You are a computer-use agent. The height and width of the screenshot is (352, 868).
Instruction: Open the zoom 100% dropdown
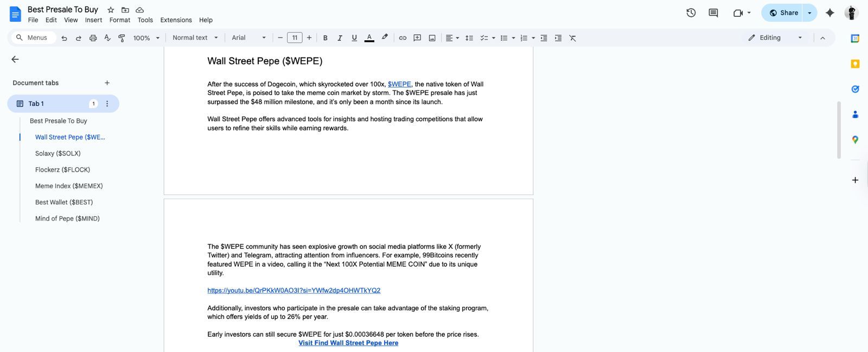(146, 38)
